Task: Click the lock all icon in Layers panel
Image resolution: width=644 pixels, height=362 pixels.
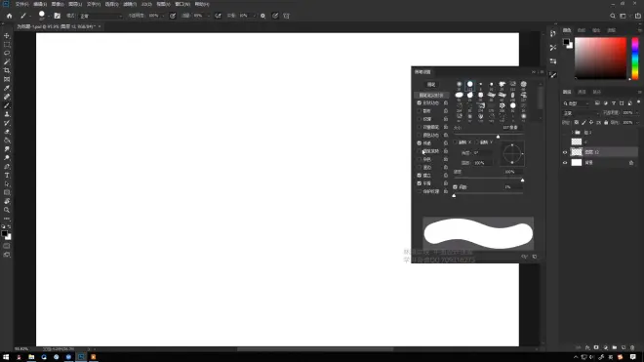Action: (x=606, y=122)
